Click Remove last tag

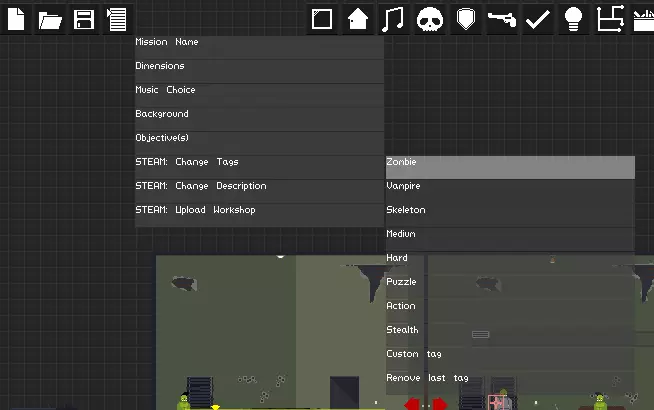[510, 383]
